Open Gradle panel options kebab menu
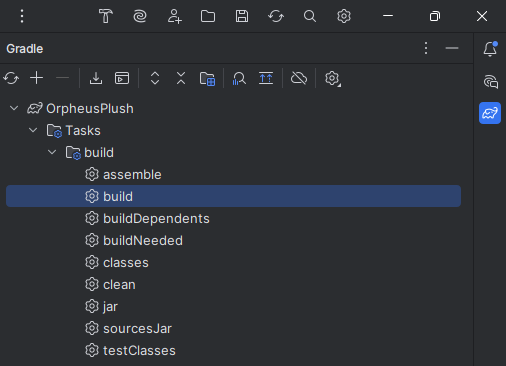The width and height of the screenshot is (506, 366). pos(426,48)
